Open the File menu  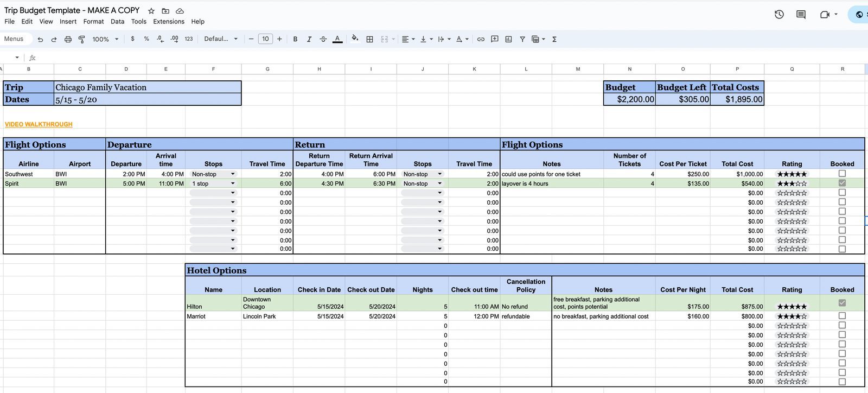click(x=9, y=22)
